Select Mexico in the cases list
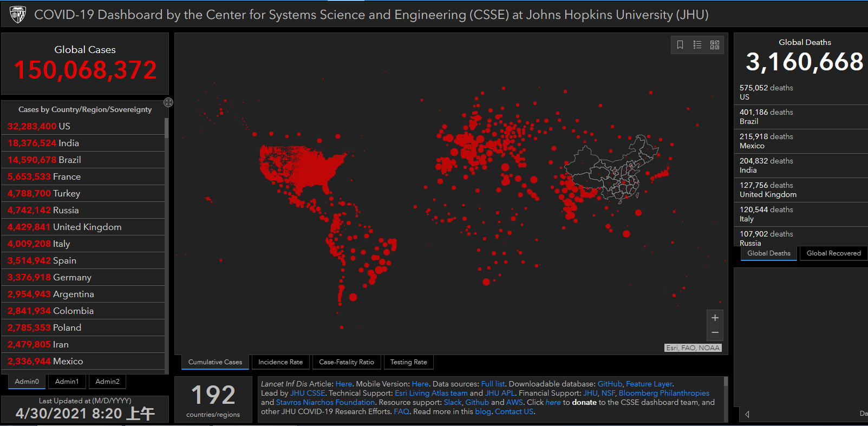The width and height of the screenshot is (868, 426). (x=83, y=361)
